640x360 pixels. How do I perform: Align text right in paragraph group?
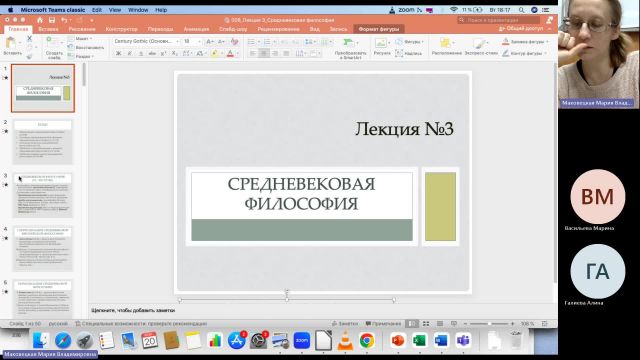point(275,53)
